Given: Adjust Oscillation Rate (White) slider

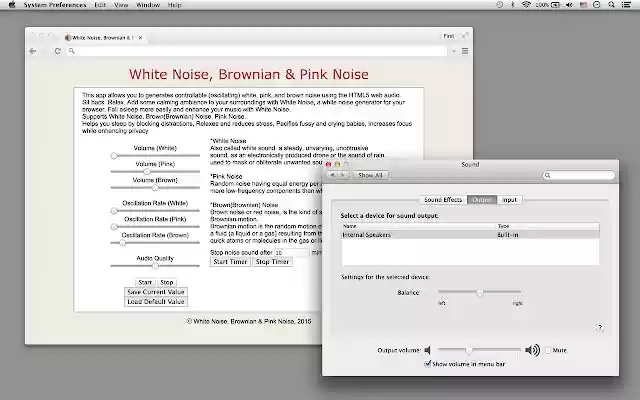Looking at the screenshot, I should coord(155,211).
